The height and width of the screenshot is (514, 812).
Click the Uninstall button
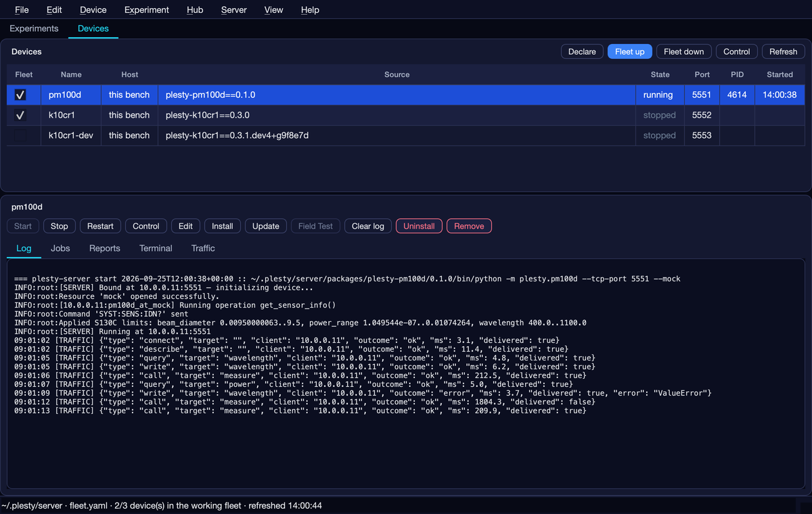click(419, 226)
